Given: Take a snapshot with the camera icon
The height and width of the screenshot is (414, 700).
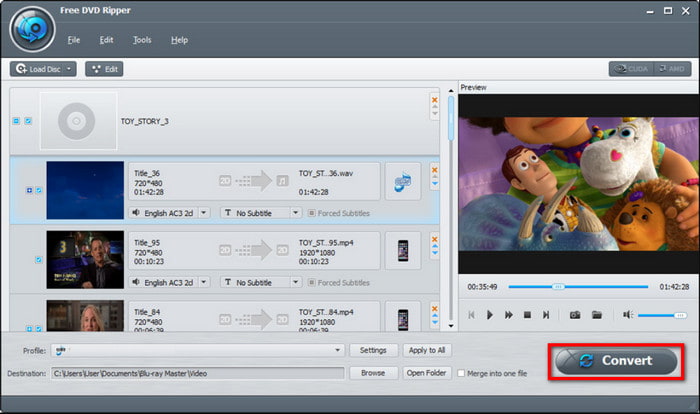Looking at the screenshot, I should [x=575, y=314].
